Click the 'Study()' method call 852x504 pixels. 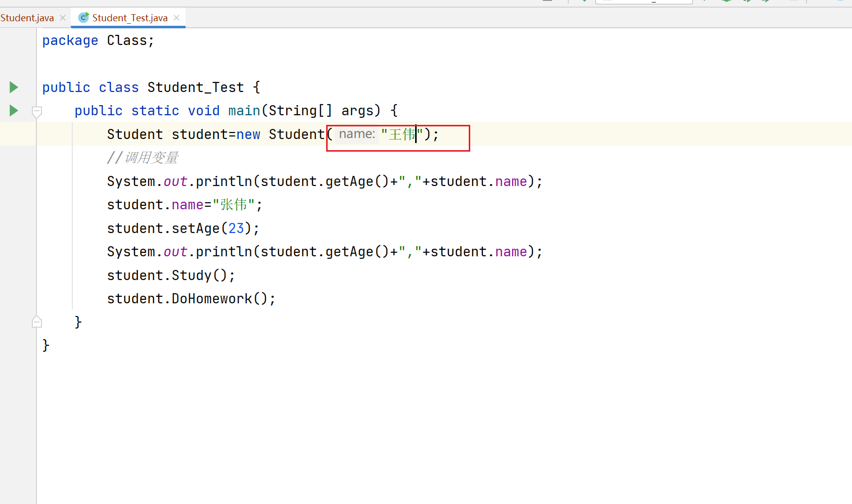point(200,276)
